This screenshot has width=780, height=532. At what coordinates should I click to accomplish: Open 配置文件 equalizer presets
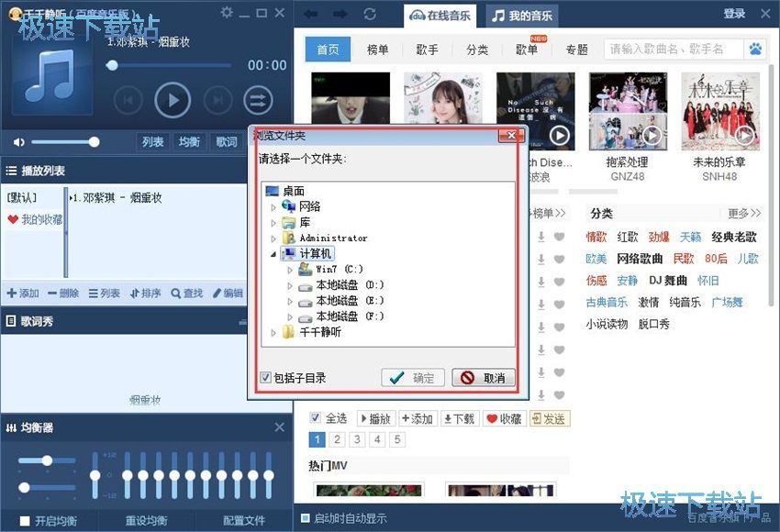click(244, 521)
